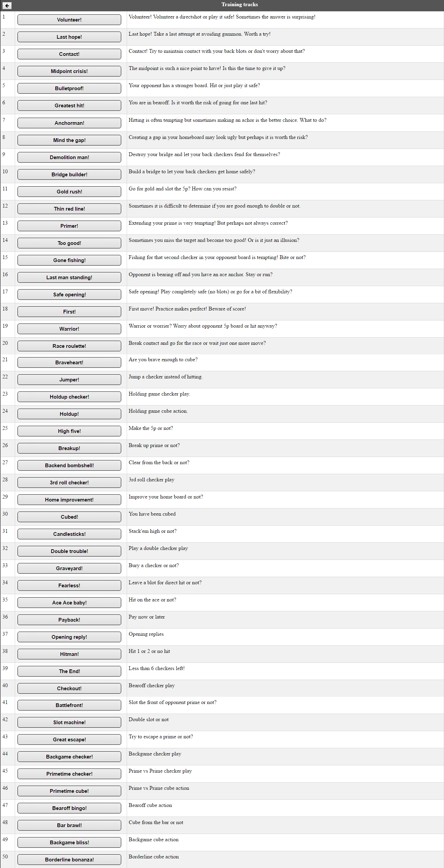
Task: Start the Last hope! track
Action: (69, 37)
